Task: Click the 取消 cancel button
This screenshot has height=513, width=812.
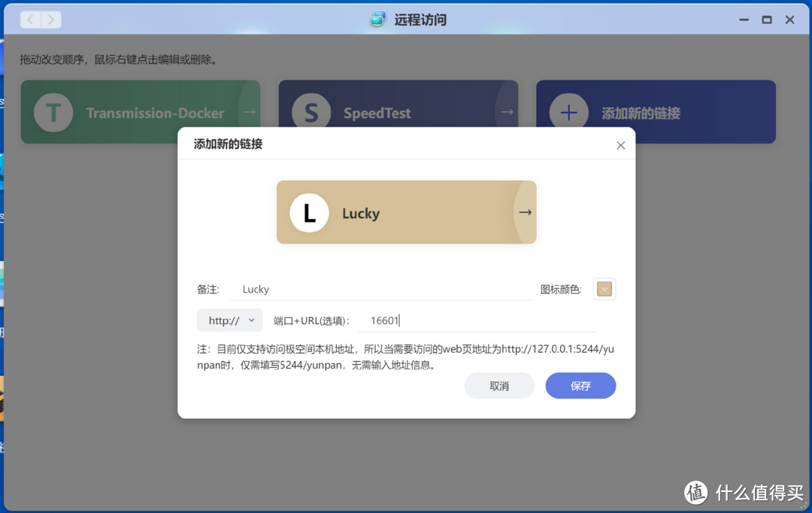Action: [x=499, y=385]
